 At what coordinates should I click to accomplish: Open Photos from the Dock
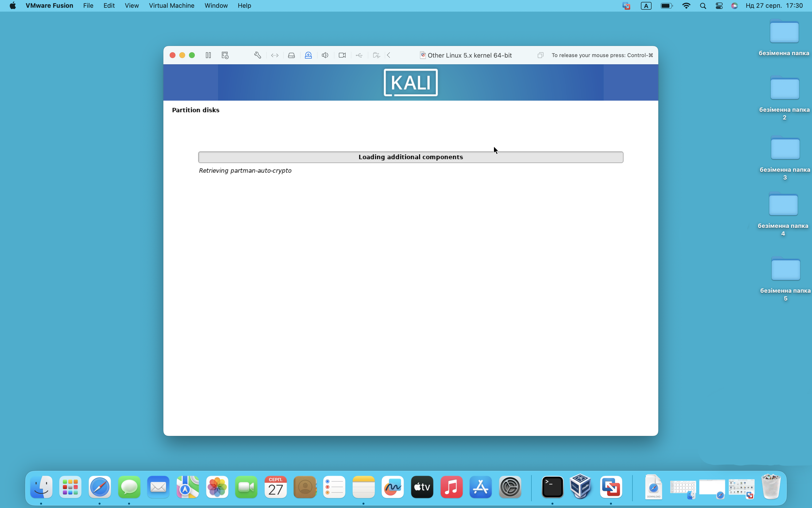click(217, 487)
